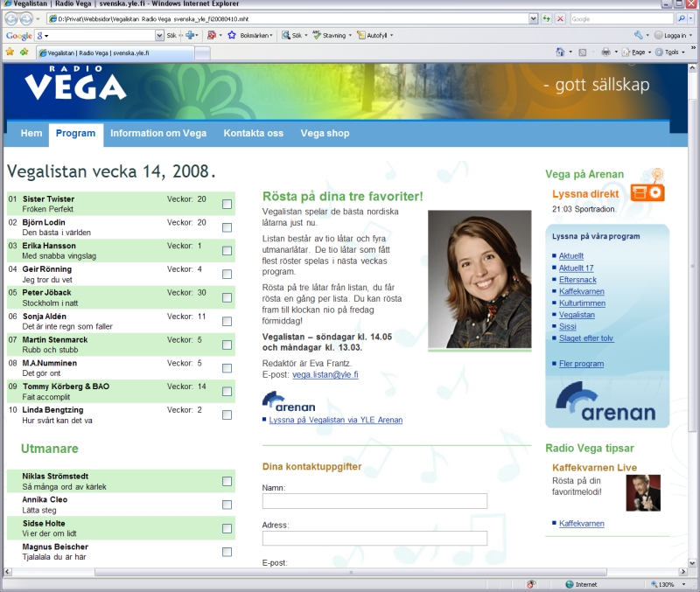Click the horizontal scrollbar thumb
Image resolution: width=700 pixels, height=592 pixels.
[x=351, y=572]
